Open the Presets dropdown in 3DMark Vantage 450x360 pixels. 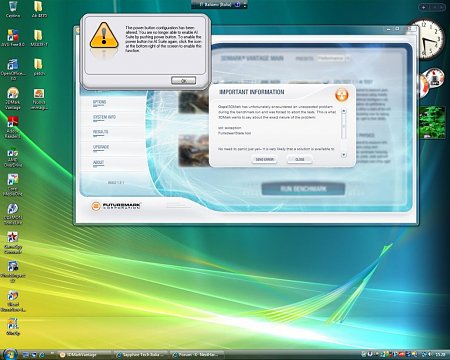(333, 58)
